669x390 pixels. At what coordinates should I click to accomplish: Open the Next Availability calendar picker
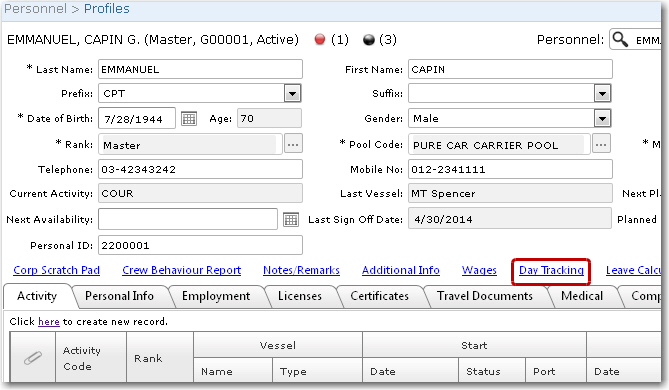[x=291, y=219]
